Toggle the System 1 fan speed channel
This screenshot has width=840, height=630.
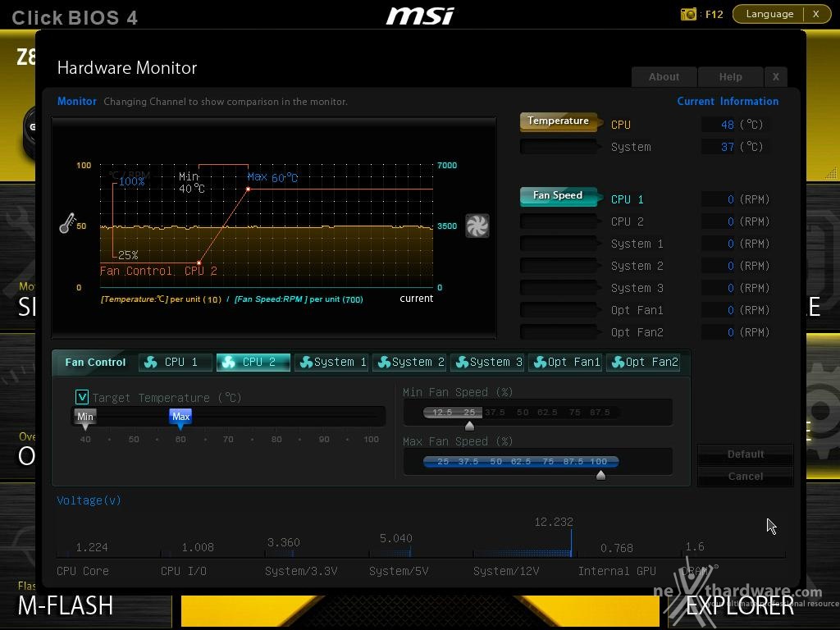click(558, 244)
